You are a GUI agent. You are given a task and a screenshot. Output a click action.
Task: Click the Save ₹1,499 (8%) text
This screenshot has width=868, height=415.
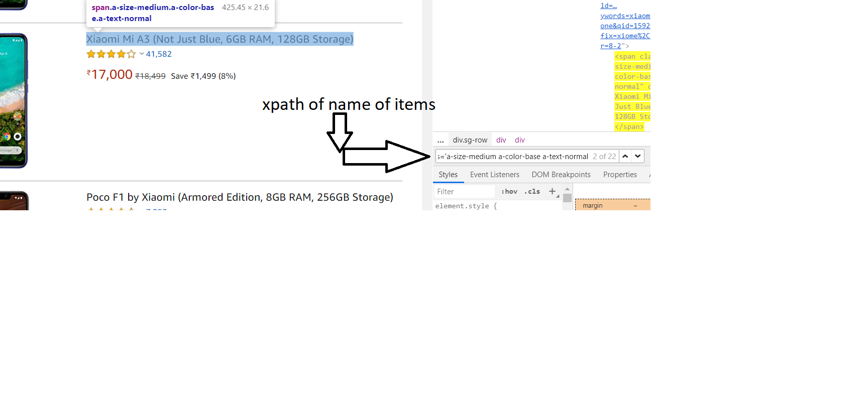pos(203,76)
